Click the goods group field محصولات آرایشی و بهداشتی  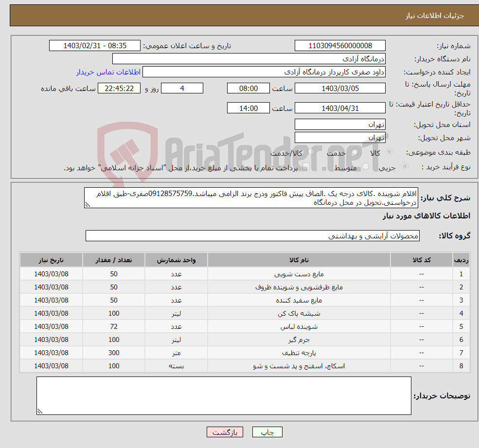[x=252, y=235]
